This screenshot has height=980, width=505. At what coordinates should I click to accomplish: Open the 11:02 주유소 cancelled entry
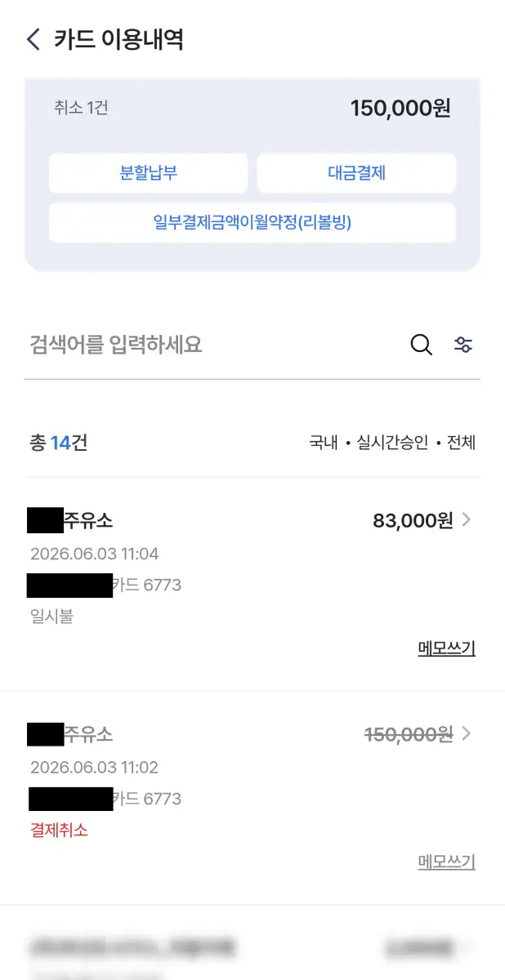tap(252, 798)
